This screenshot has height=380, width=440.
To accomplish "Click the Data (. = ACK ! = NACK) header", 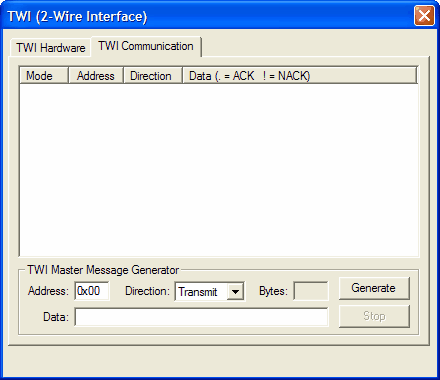I will tap(300, 76).
